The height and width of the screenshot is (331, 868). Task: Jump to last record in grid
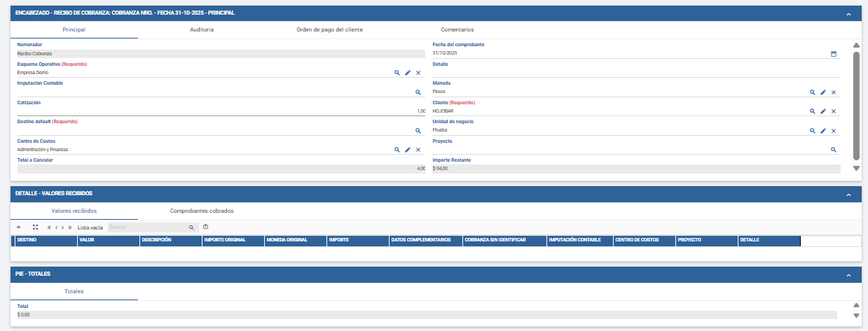tap(70, 227)
